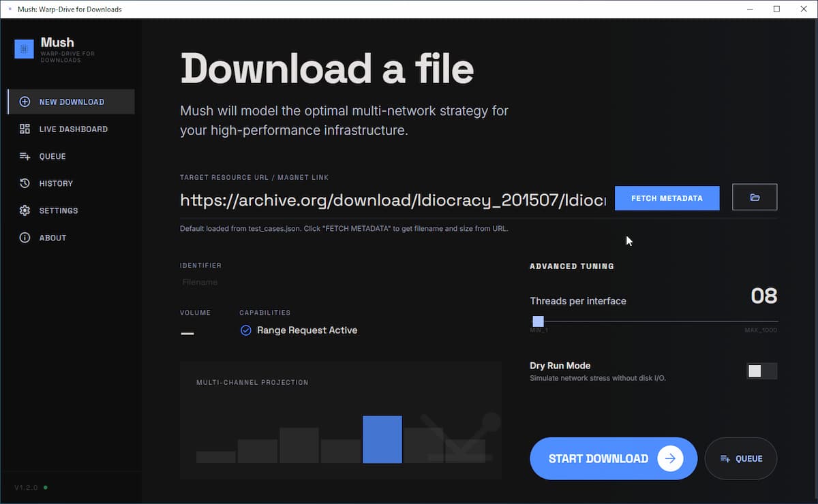The image size is (818, 504).
Task: Click the History clock icon
Action: pyautogui.click(x=25, y=183)
